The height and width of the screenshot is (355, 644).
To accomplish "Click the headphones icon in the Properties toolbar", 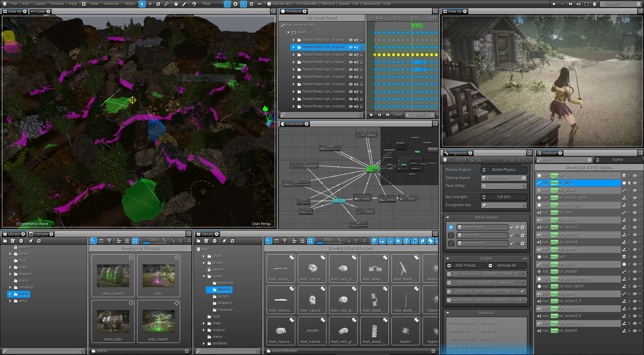I will [x=452, y=160].
